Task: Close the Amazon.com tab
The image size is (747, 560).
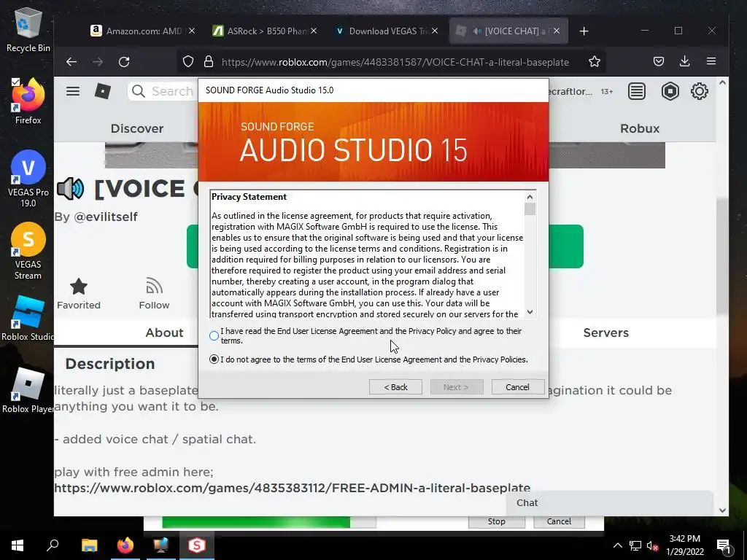Action: pyautogui.click(x=192, y=31)
